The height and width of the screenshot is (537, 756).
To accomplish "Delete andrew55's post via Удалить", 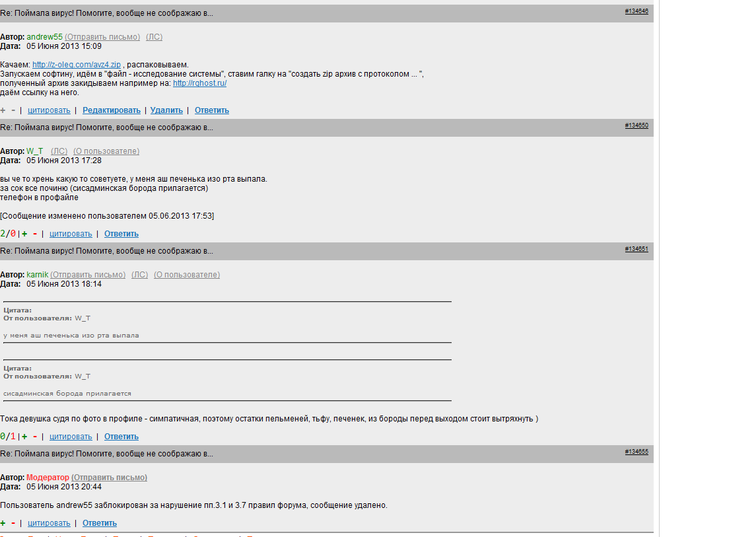I will 166,110.
